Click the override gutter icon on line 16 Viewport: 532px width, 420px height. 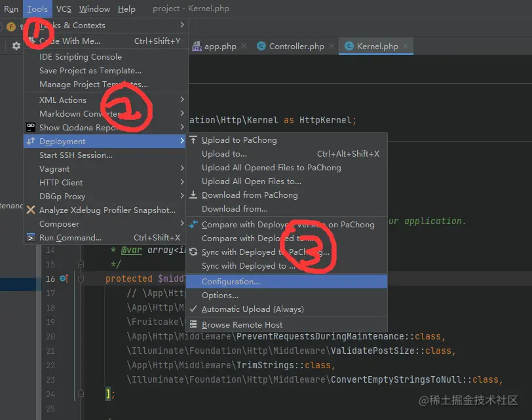coord(64,278)
